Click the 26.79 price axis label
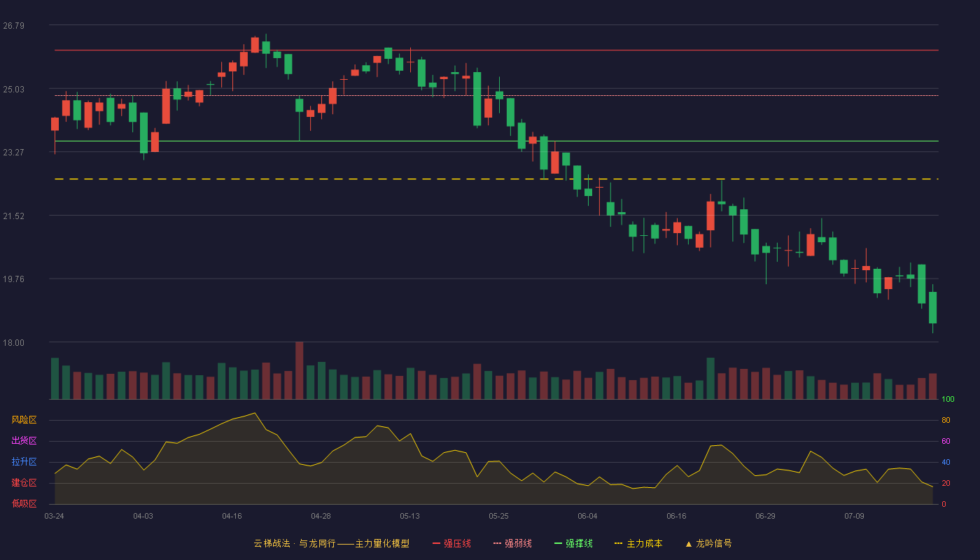 [x=14, y=26]
